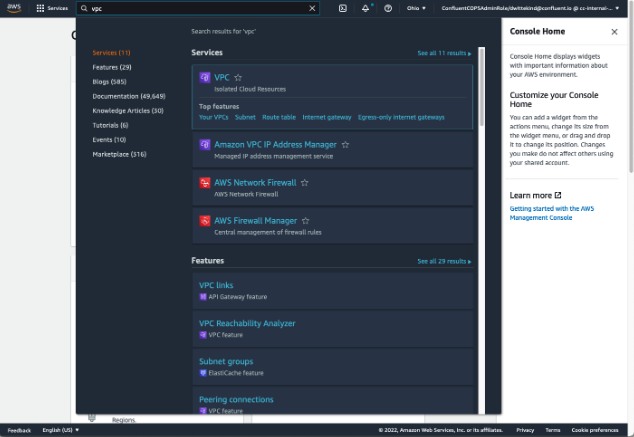Image resolution: width=634 pixels, height=437 pixels.
Task: Go to Egress-only internet gateways
Action: [401, 117]
